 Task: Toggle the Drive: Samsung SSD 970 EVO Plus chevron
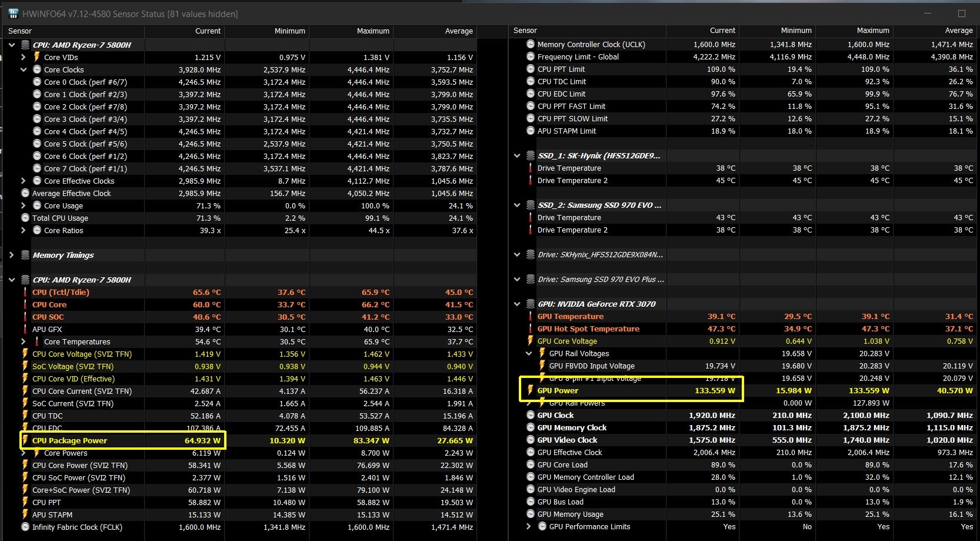point(517,279)
